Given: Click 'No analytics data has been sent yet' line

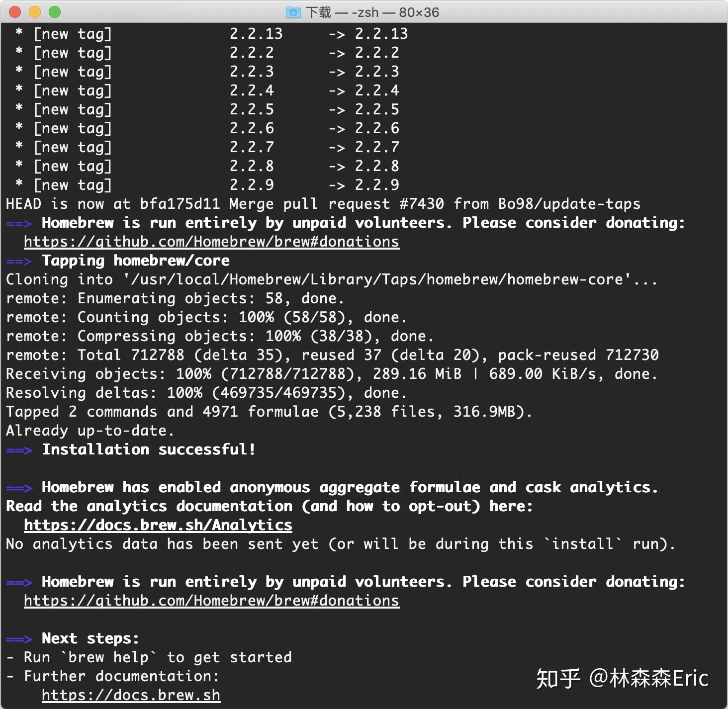Looking at the screenshot, I should [x=341, y=544].
